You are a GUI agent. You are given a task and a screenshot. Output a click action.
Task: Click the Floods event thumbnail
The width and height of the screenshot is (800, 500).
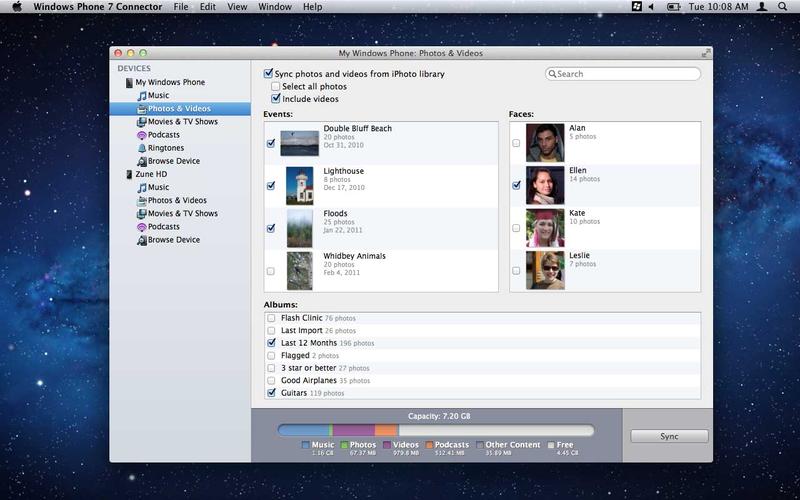pyautogui.click(x=299, y=228)
